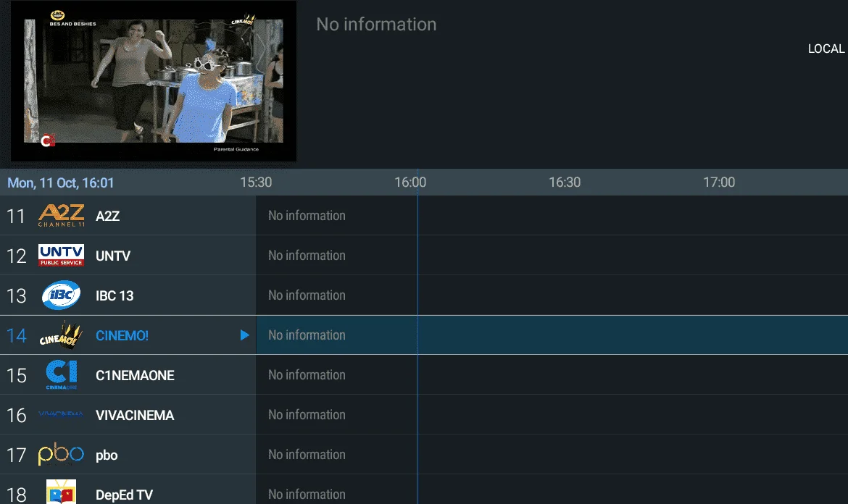The height and width of the screenshot is (504, 848).
Task: Click the DepEd TV channel logo
Action: (61, 492)
